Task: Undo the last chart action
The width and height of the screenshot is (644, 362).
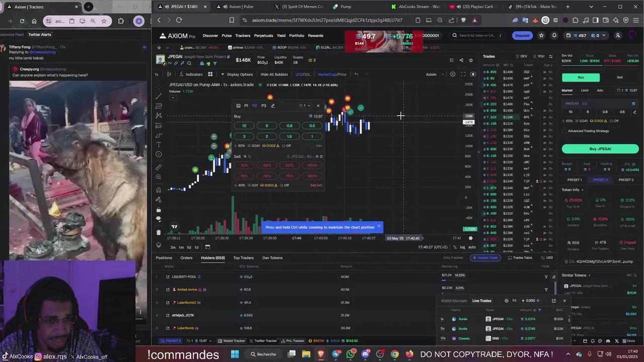Action: pyautogui.click(x=356, y=74)
